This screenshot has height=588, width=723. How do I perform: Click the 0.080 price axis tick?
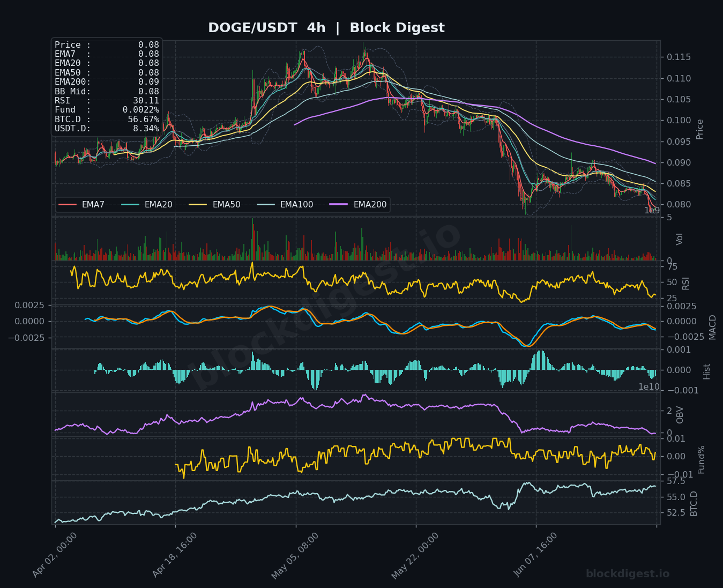click(x=678, y=204)
